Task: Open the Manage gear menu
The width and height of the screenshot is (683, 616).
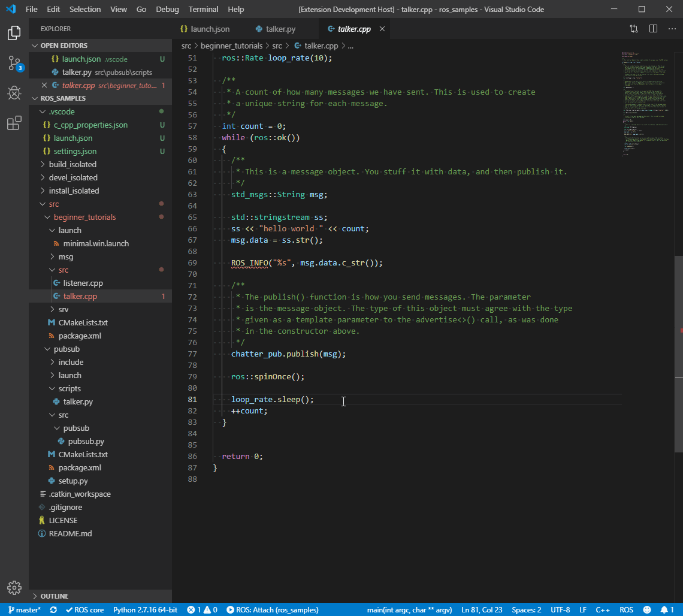Action: [x=14, y=588]
